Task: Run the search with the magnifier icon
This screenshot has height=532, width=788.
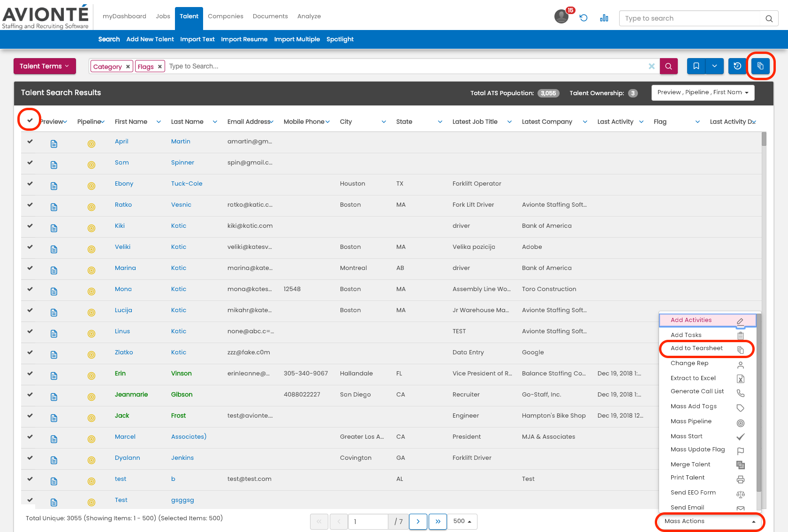Action: tap(668, 66)
